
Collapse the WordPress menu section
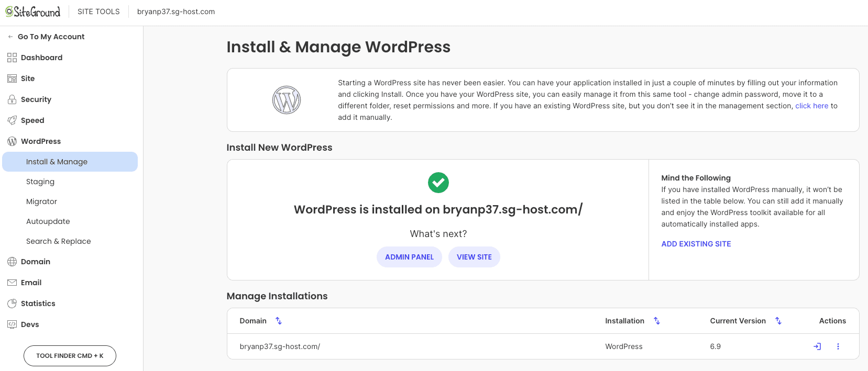tap(71, 141)
